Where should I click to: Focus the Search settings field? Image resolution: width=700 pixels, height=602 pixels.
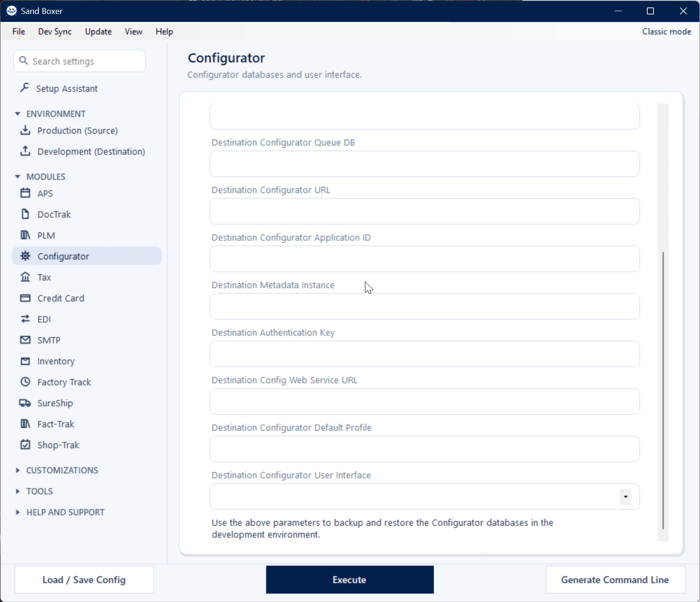[x=80, y=61]
